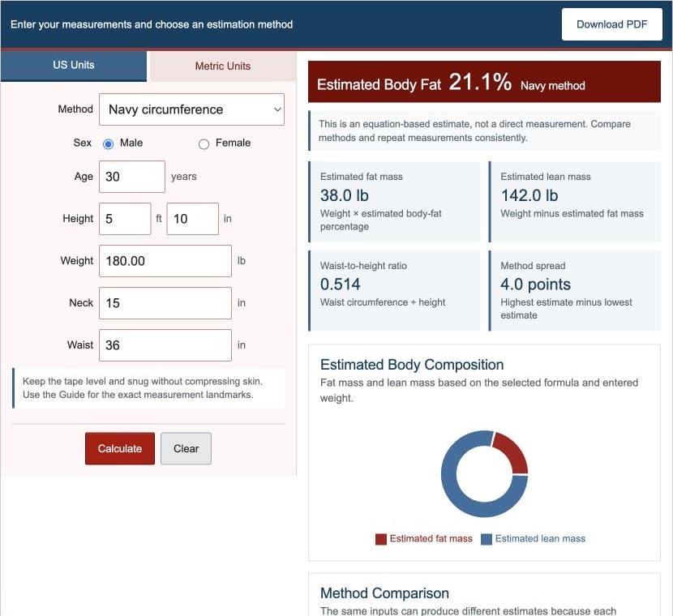
Task: Click the Neck input field
Action: pyautogui.click(x=165, y=303)
